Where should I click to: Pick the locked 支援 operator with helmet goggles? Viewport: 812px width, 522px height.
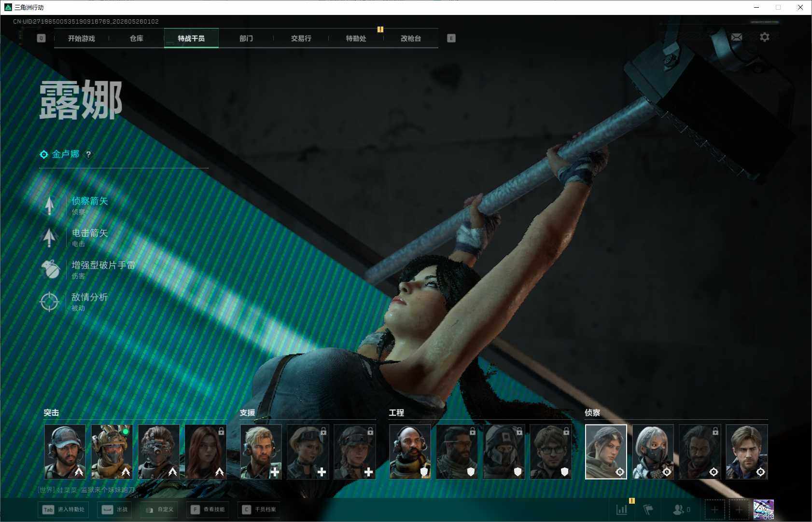point(308,452)
